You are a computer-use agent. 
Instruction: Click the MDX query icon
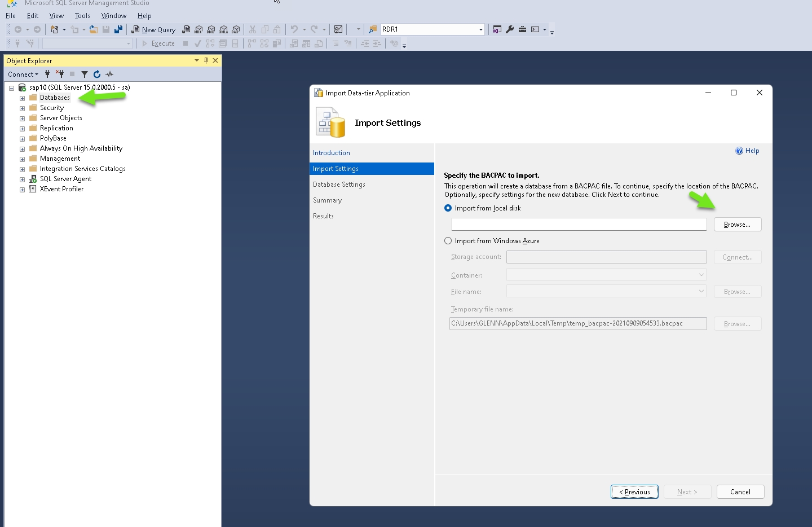click(198, 29)
